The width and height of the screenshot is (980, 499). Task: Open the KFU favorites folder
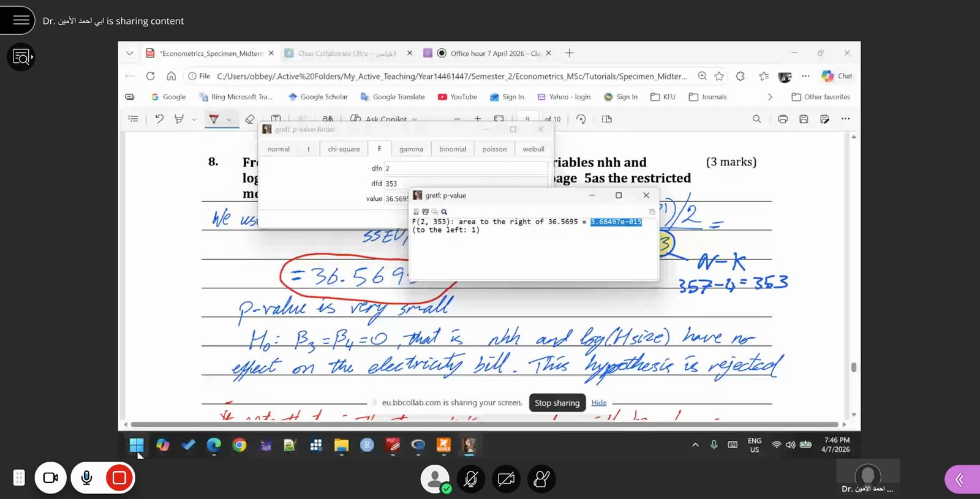pyautogui.click(x=663, y=97)
